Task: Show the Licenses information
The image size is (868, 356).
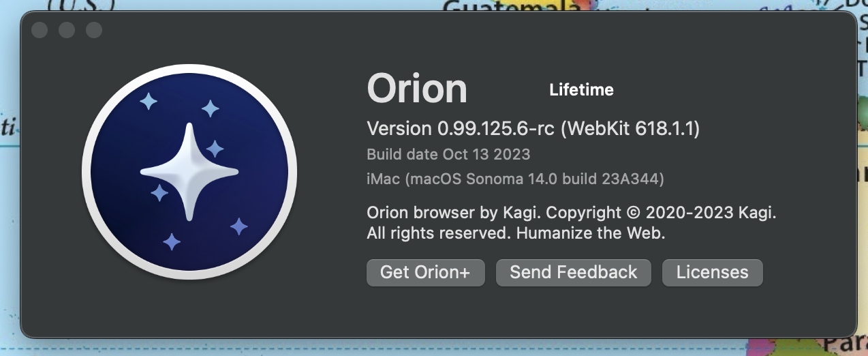Action: (712, 272)
